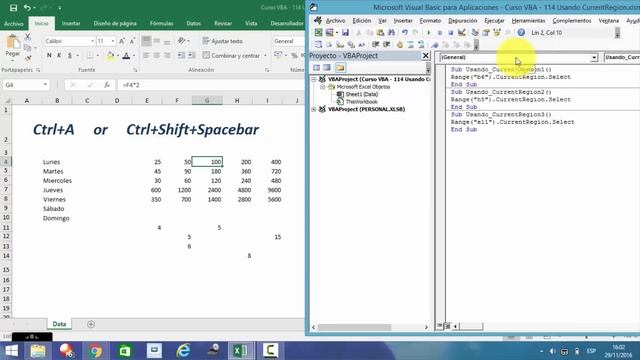The image size is (640, 360).
Task: Click the Project panel horizontal scrollbar
Action: pyautogui.click(x=370, y=327)
